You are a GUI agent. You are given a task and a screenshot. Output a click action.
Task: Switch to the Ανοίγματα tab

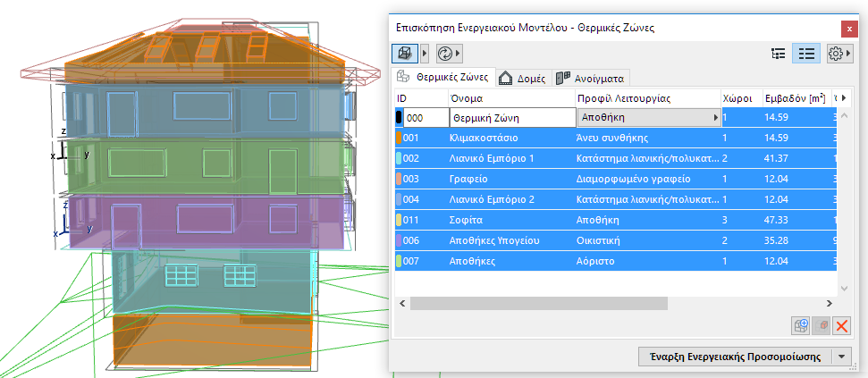coord(591,78)
